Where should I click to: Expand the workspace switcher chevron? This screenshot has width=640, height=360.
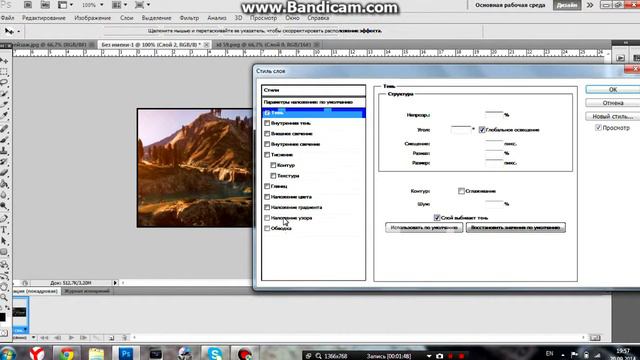pyautogui.click(x=590, y=5)
